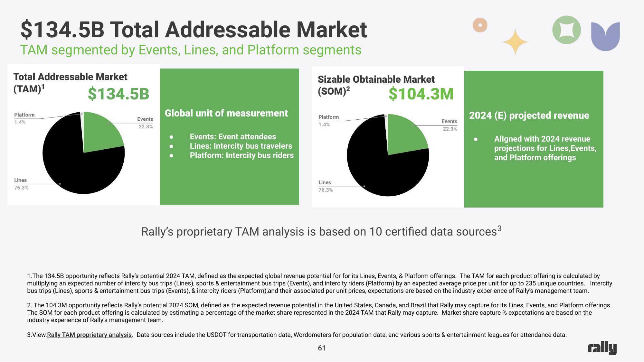Click the Events 22.3% label in SOM chart

click(449, 125)
